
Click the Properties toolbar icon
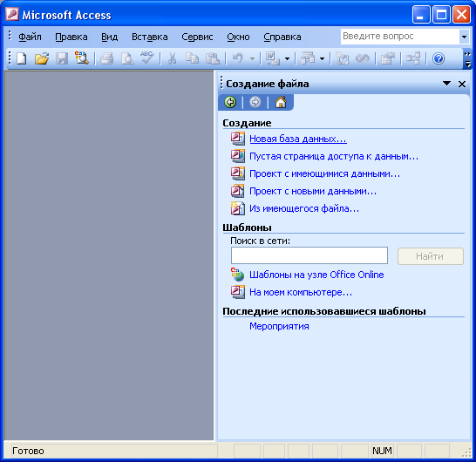[388, 58]
